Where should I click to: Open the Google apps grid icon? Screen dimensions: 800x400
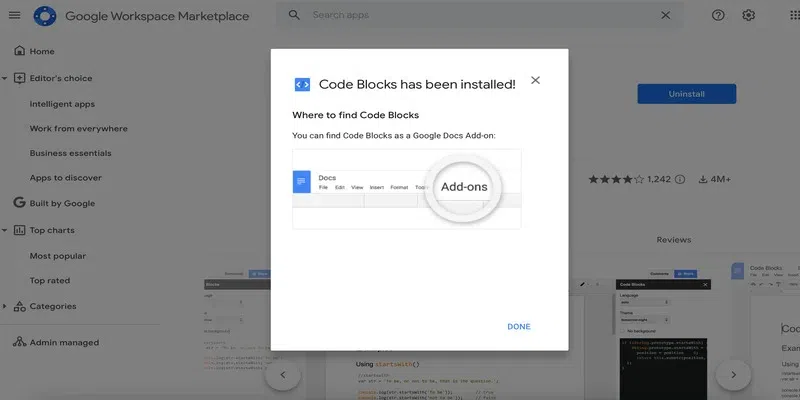[794, 15]
